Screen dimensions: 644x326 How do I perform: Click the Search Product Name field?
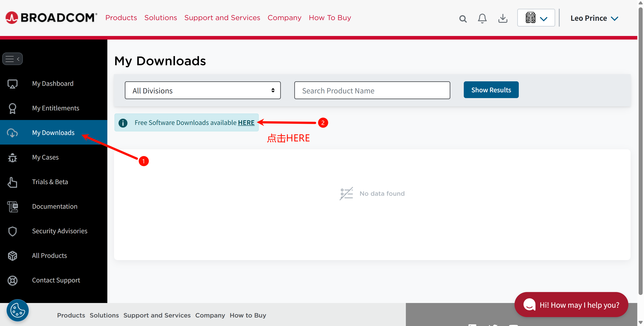point(372,90)
